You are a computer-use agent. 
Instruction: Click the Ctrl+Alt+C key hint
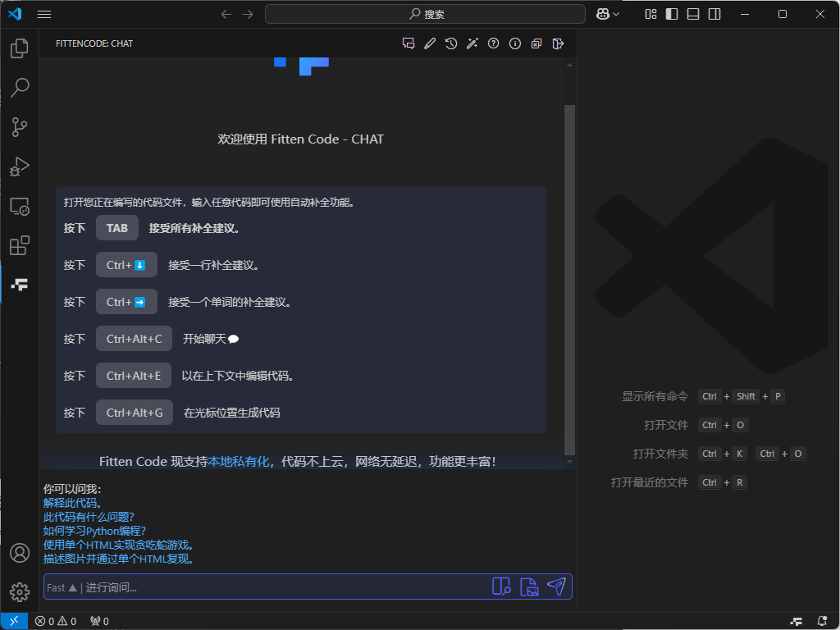click(134, 339)
